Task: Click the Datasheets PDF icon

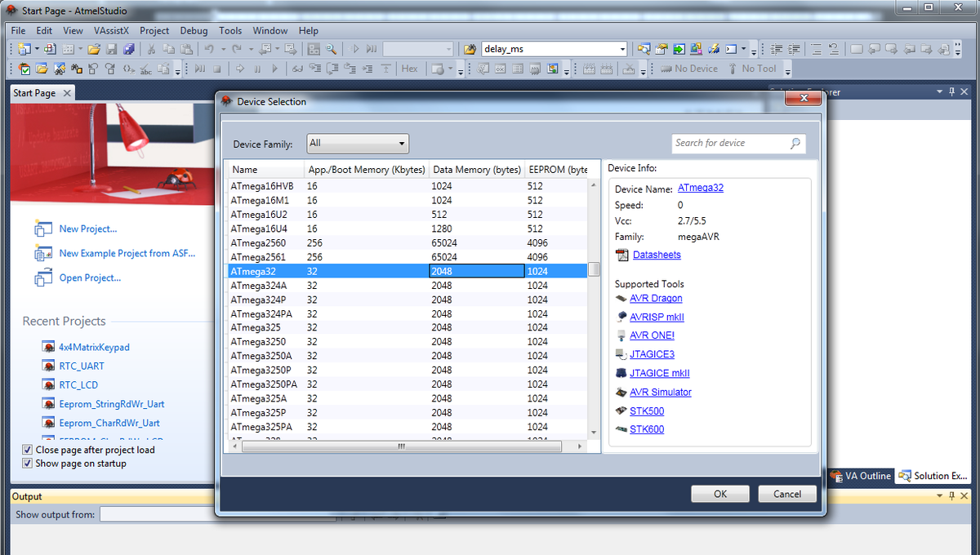Action: click(621, 255)
